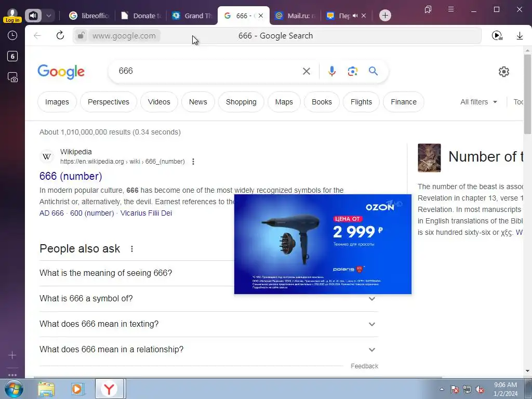Filter results by Videos
Screen dimensions: 532x399
tap(159, 102)
